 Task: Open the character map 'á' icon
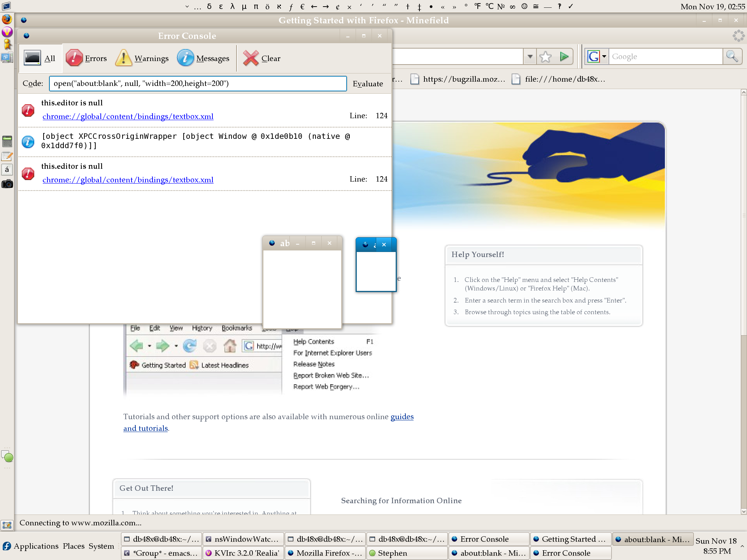(x=7, y=170)
